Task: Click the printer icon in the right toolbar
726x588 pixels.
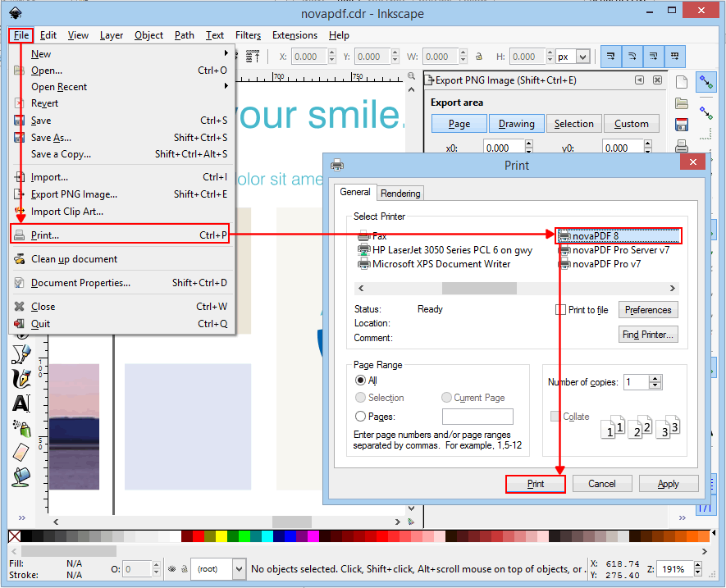Action: coord(682,146)
